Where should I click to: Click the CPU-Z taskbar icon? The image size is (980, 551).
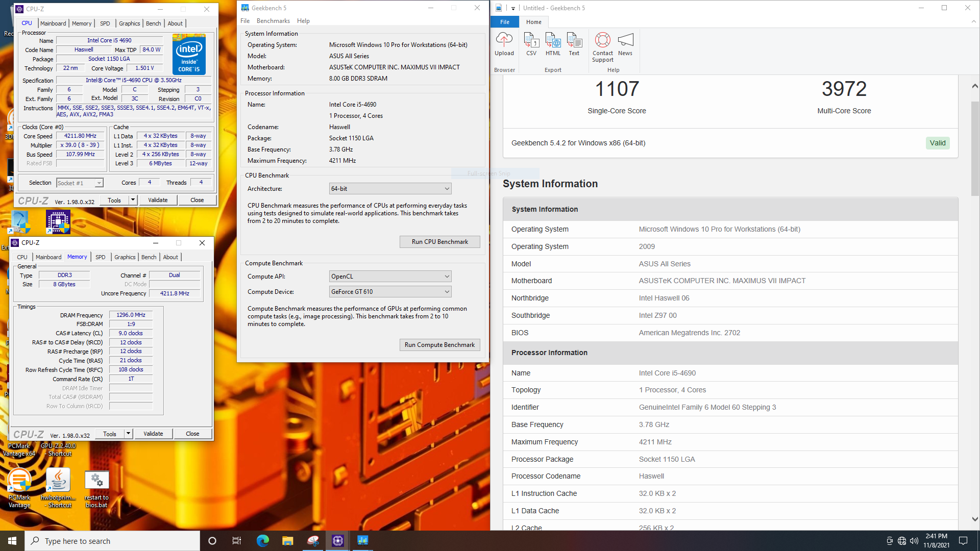click(x=338, y=541)
